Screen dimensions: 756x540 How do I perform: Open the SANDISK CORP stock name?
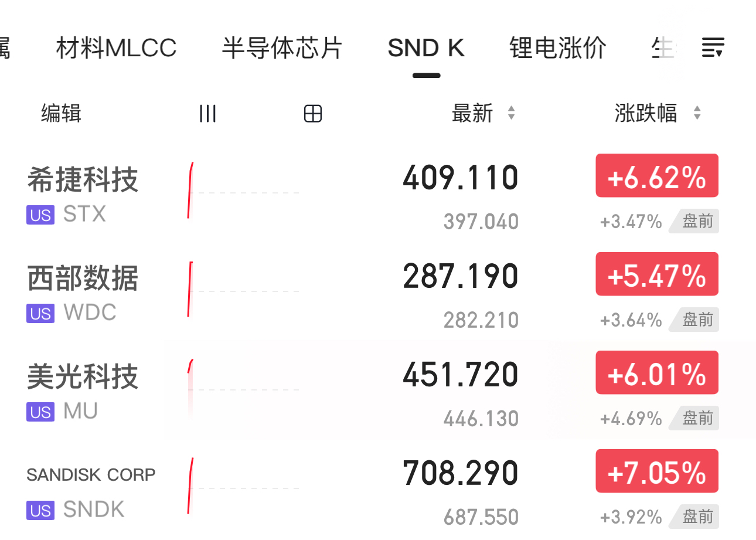click(x=91, y=474)
